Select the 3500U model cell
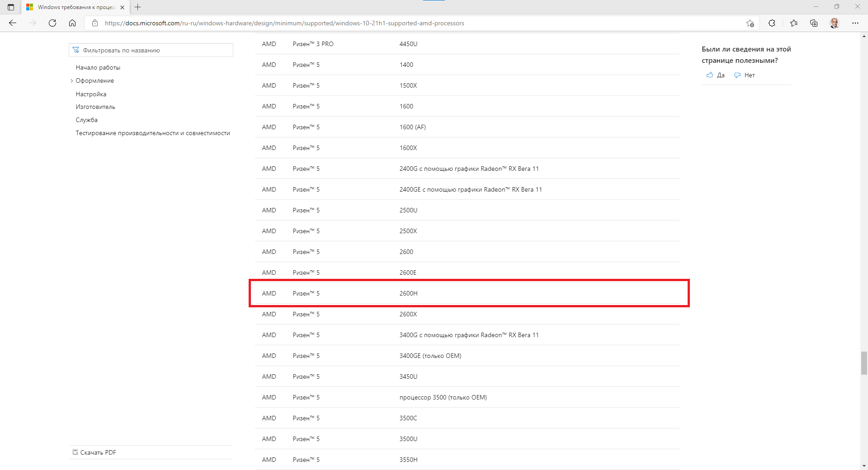The image size is (868, 470). coord(408,439)
